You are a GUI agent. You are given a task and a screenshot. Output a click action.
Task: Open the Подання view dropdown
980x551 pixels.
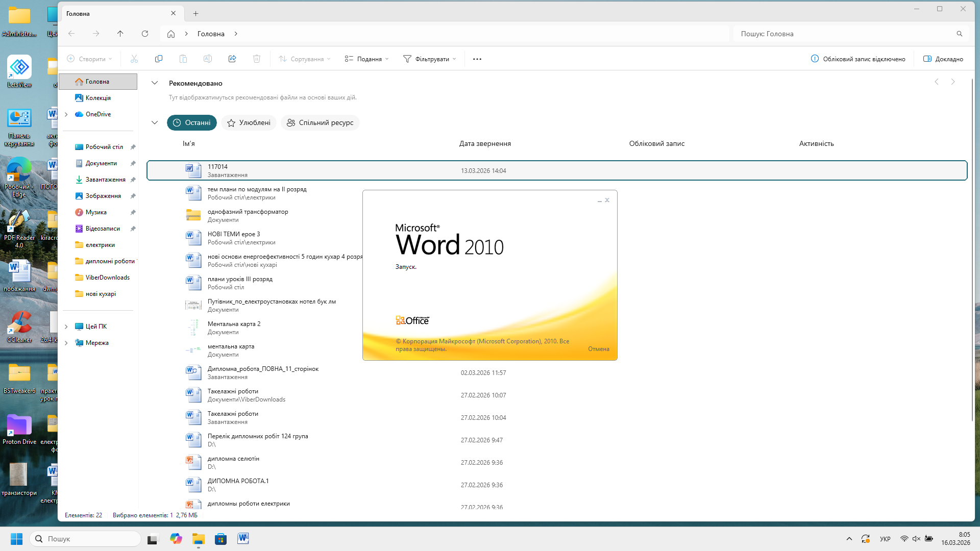coord(366,59)
